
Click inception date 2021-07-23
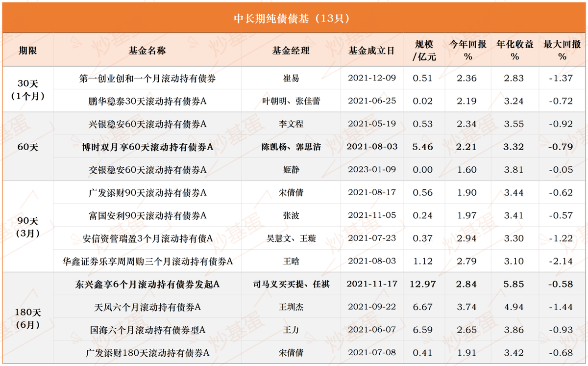[371, 238]
